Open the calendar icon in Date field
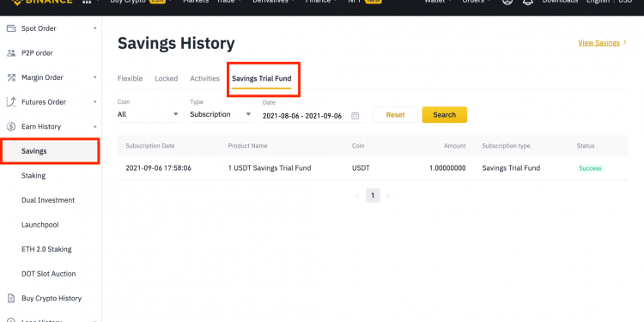The height and width of the screenshot is (322, 644). 355,116
